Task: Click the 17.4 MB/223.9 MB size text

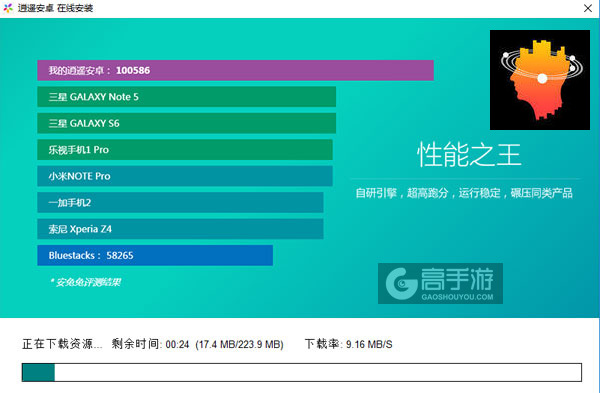Action: click(240, 344)
